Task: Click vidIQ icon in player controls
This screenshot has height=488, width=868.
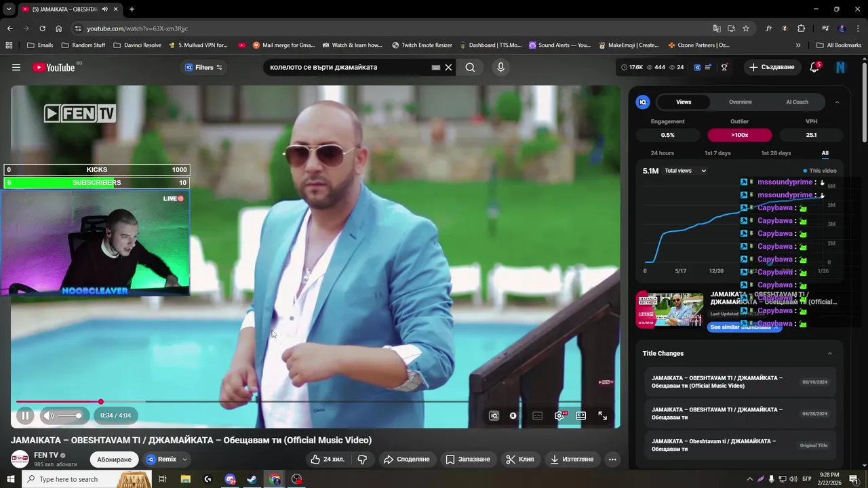Action: click(x=494, y=415)
